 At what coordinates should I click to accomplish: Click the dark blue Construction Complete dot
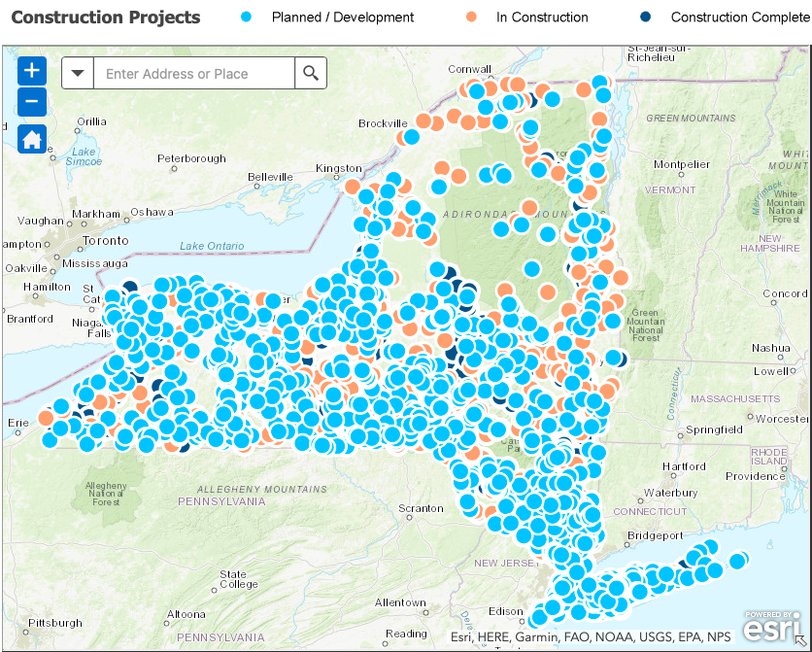point(647,17)
